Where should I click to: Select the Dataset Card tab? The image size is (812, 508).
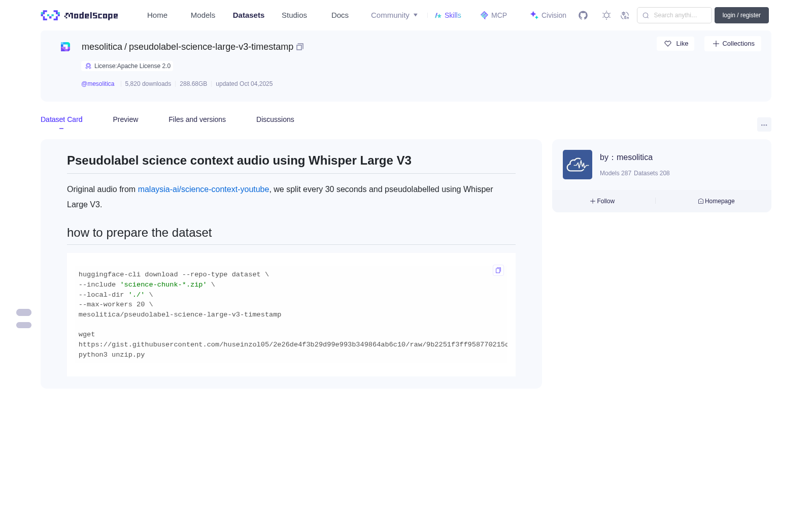click(x=61, y=119)
